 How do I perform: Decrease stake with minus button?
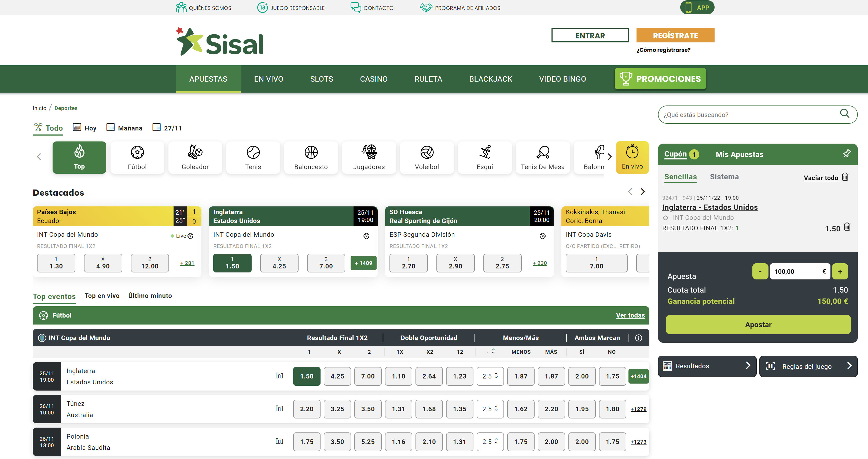(760, 271)
